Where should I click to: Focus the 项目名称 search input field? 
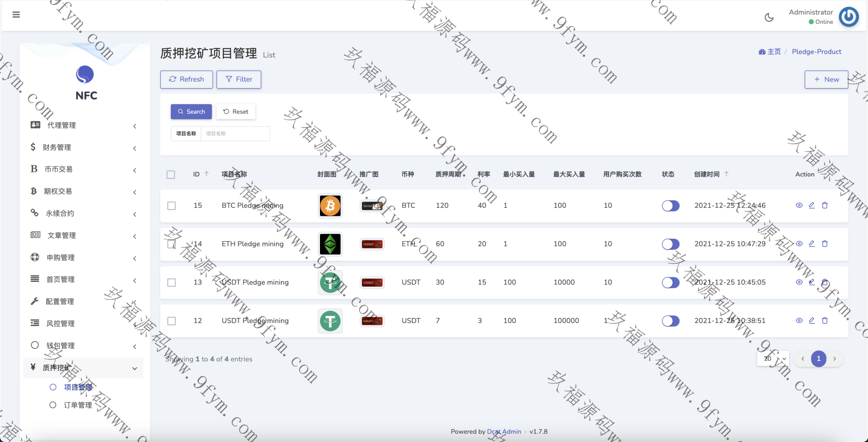tap(235, 133)
